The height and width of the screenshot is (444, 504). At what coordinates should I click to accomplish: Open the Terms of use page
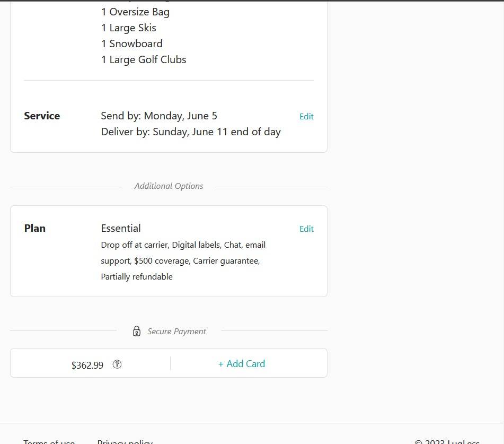49,441
